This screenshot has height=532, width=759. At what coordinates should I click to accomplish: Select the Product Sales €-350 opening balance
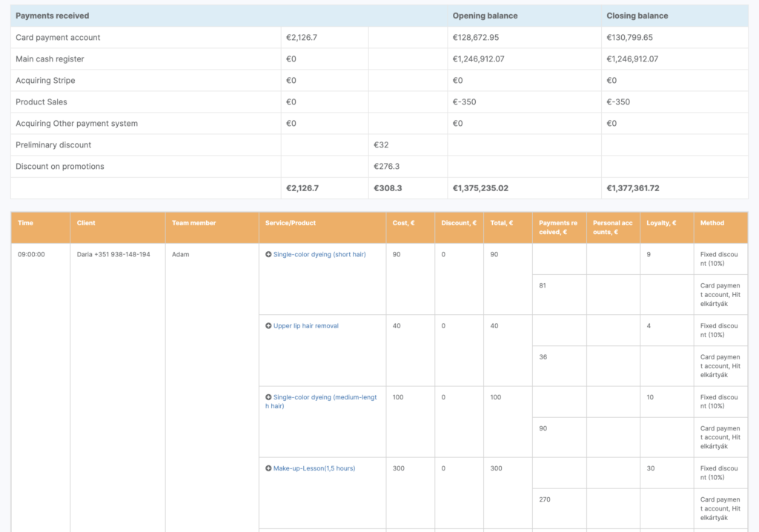pos(464,102)
